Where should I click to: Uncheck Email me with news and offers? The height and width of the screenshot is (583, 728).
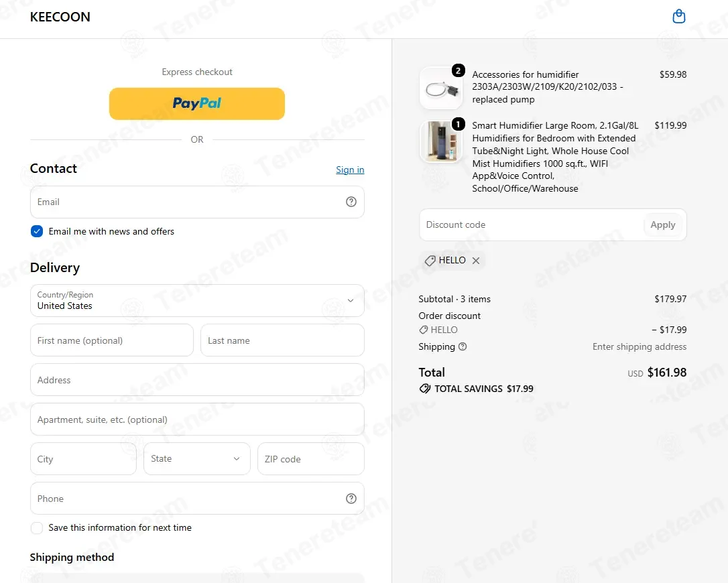point(37,231)
